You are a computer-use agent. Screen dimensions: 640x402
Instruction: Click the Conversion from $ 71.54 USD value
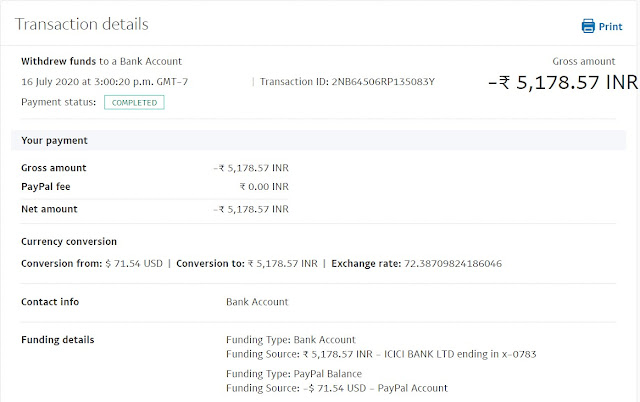click(x=134, y=264)
